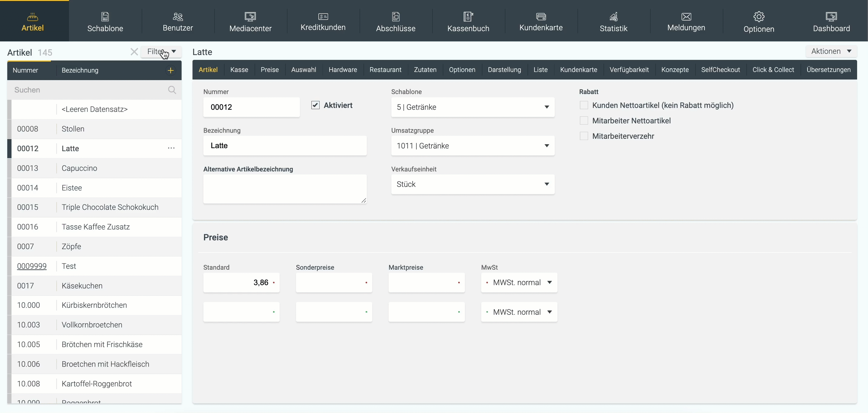Enable Kunden Nettoartikel checkbox

coord(584,105)
